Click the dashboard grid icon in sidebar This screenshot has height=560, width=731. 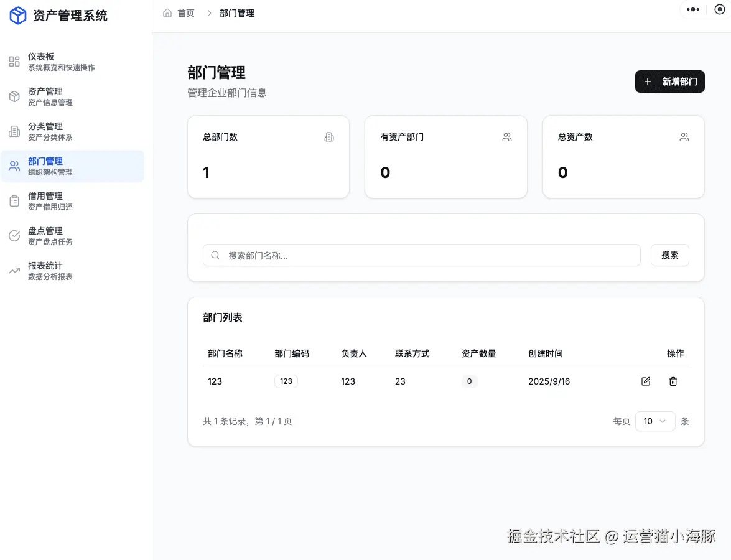coord(14,62)
